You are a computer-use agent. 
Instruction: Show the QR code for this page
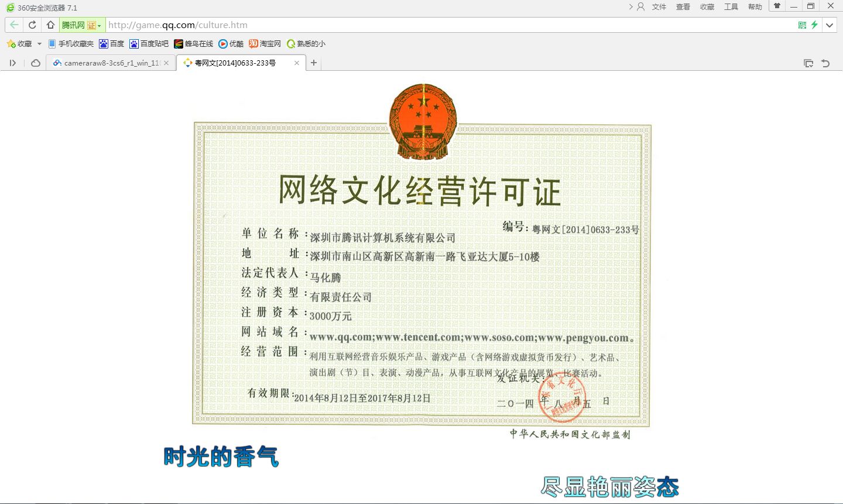click(802, 25)
